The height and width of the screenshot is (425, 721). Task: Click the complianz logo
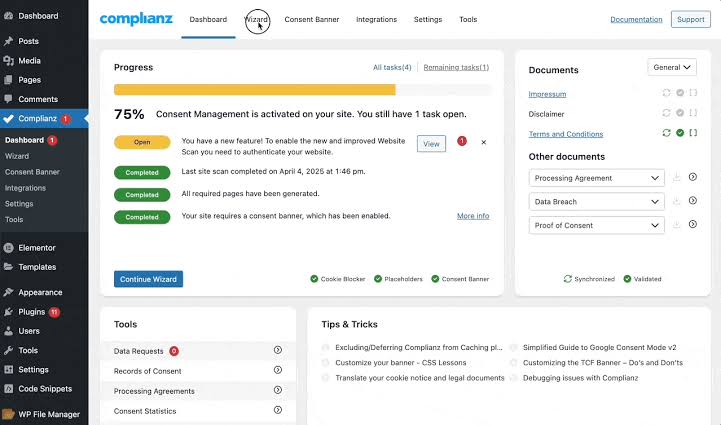pyautogui.click(x=136, y=19)
